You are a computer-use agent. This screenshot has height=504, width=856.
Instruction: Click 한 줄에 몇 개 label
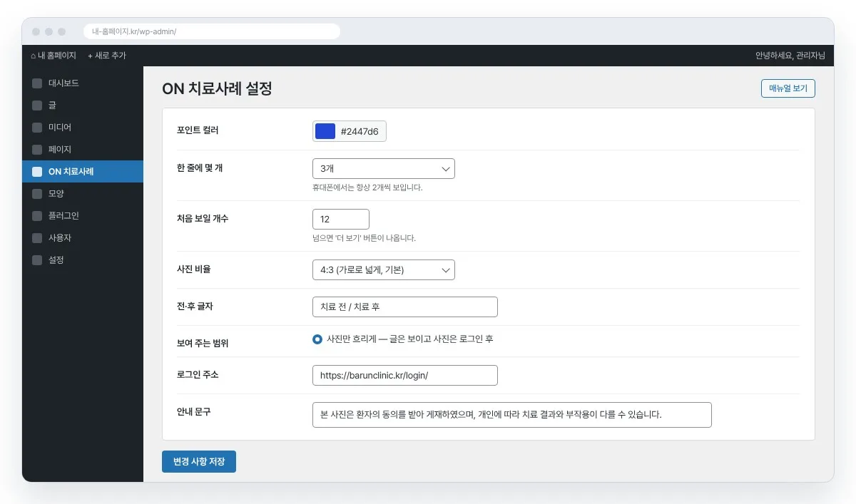(200, 168)
